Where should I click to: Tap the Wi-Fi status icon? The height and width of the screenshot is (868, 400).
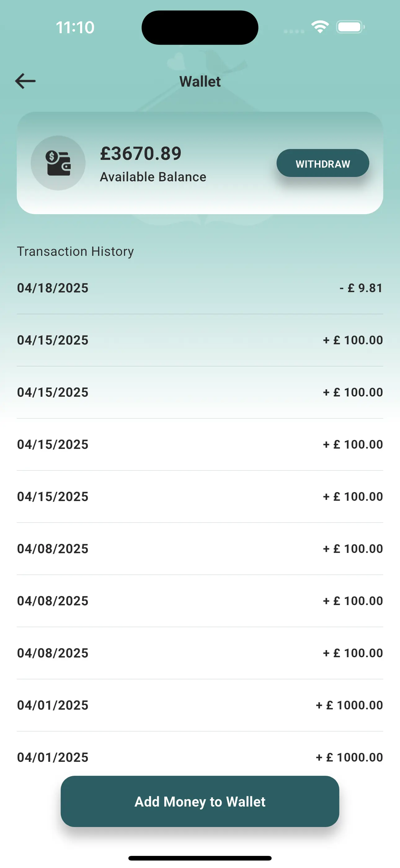coord(320,27)
